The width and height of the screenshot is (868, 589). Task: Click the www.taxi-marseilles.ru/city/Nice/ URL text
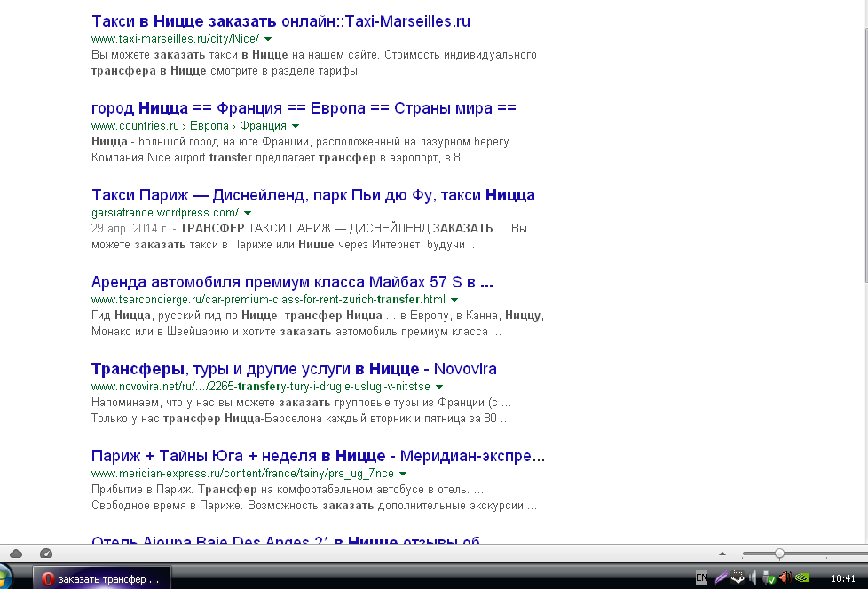[x=175, y=39]
